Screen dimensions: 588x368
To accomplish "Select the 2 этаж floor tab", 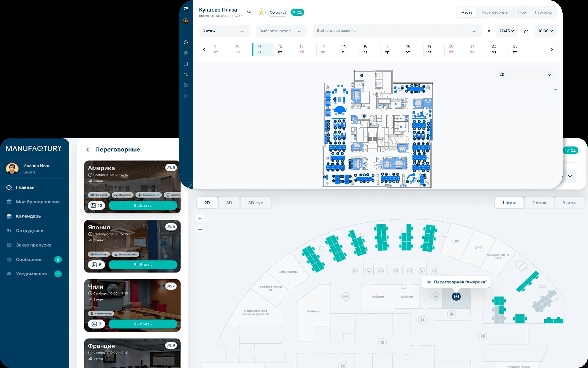I will (539, 203).
